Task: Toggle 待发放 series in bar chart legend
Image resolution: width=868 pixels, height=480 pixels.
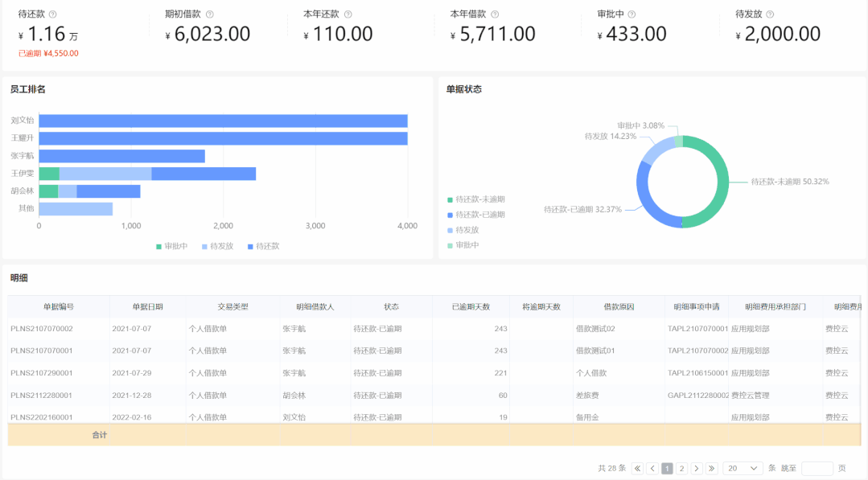Action: point(216,246)
